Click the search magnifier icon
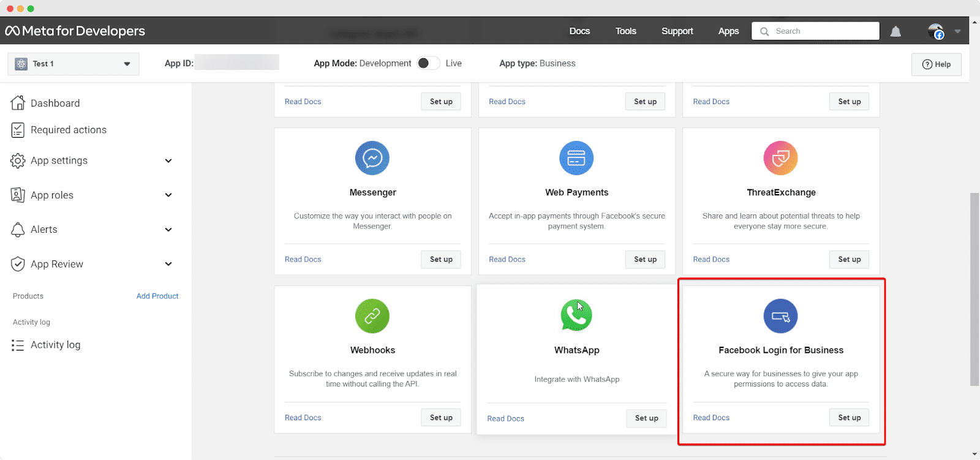 pyautogui.click(x=764, y=31)
